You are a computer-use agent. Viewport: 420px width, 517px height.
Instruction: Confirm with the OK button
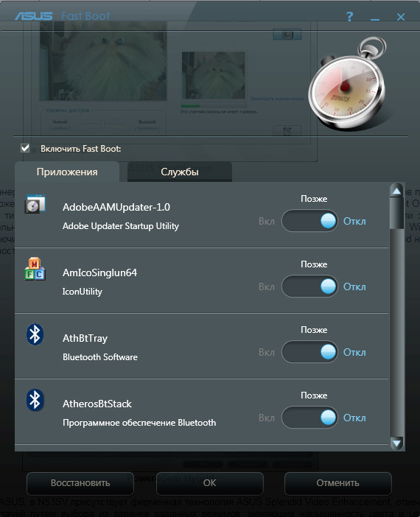coord(210,483)
